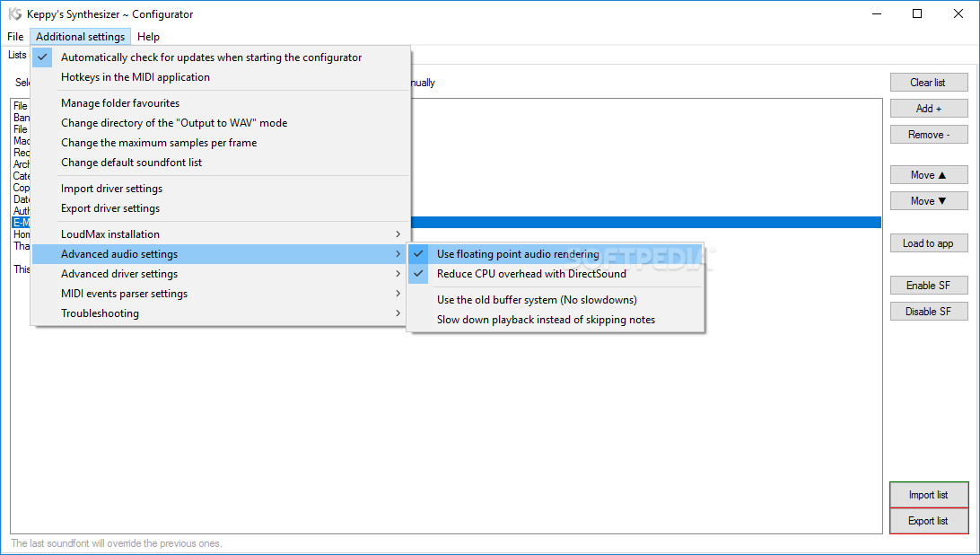Click the Clear list button
The height and width of the screenshot is (555, 980).
pyautogui.click(x=929, y=83)
